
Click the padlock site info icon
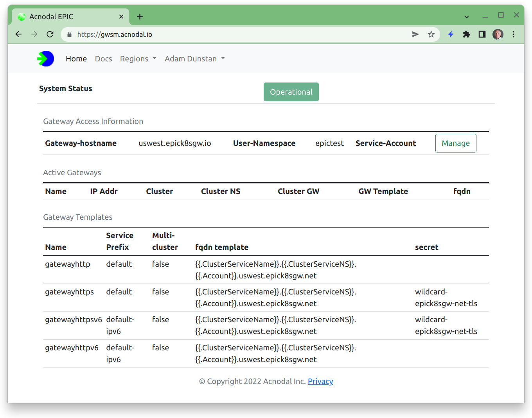tap(69, 34)
